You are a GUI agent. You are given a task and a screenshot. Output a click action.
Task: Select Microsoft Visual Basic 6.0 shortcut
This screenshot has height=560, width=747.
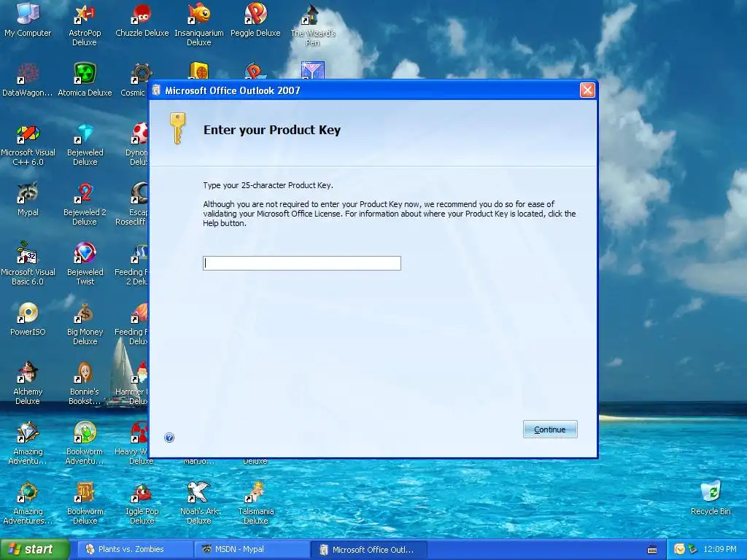(x=28, y=264)
